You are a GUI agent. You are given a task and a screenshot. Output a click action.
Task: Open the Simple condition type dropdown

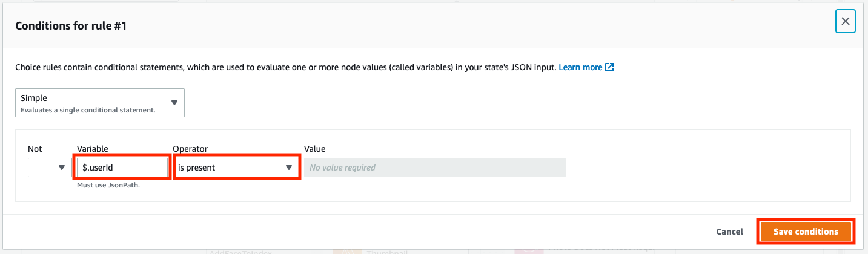tap(100, 103)
